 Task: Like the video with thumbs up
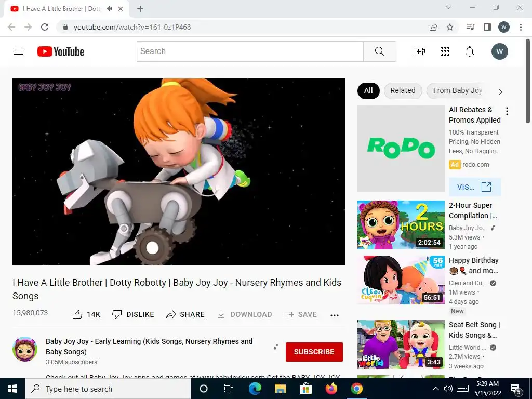tap(86, 314)
